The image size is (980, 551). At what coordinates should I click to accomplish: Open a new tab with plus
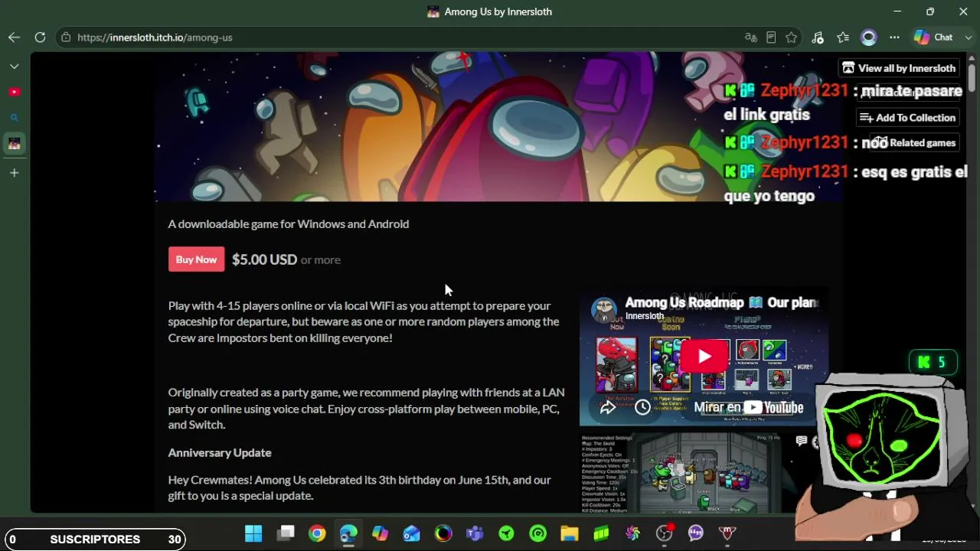coord(15,173)
